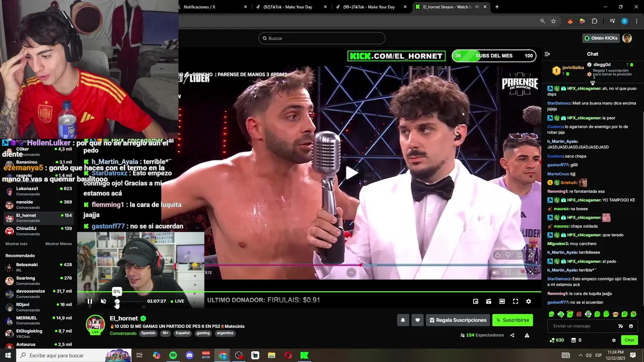Click the argentina stream tag
Viewport: 644px width, 362px height.
pos(225,333)
